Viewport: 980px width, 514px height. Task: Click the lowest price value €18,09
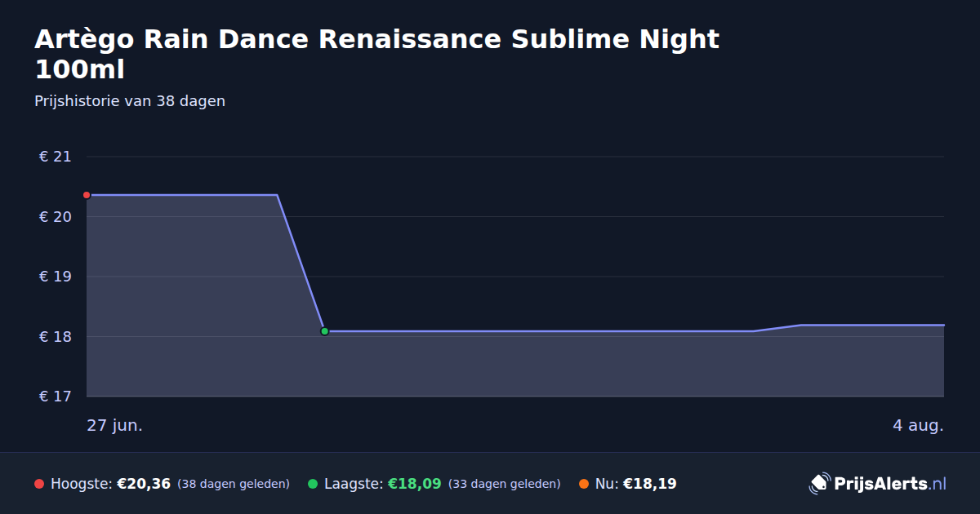[415, 484]
